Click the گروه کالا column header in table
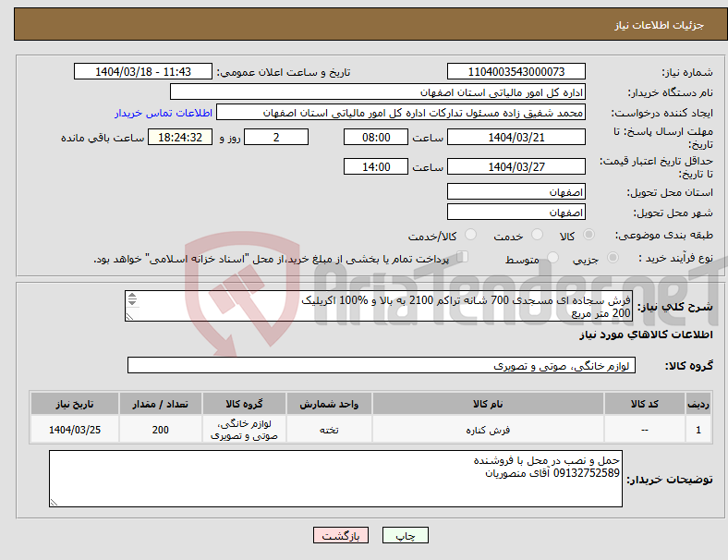The height and width of the screenshot is (560, 728). pos(244,404)
